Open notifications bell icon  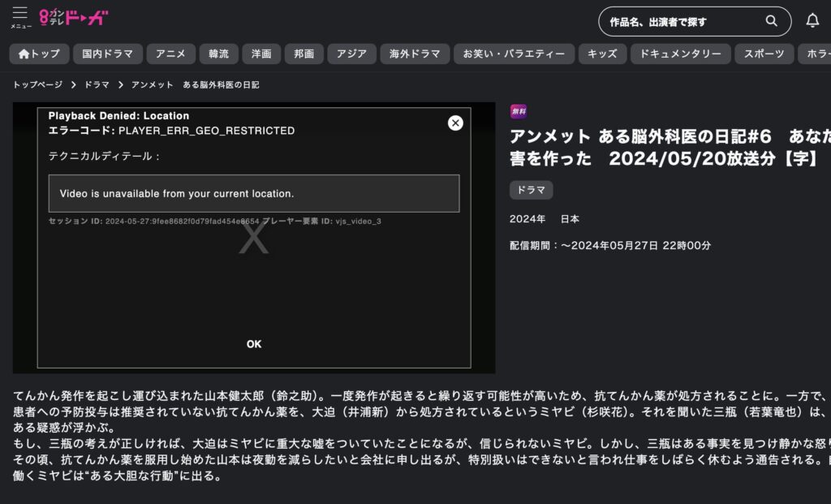(x=812, y=20)
